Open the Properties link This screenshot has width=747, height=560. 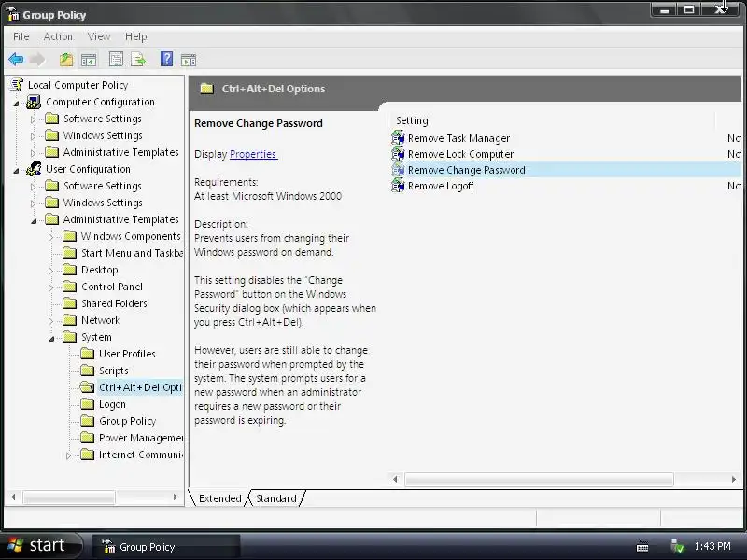coord(253,154)
